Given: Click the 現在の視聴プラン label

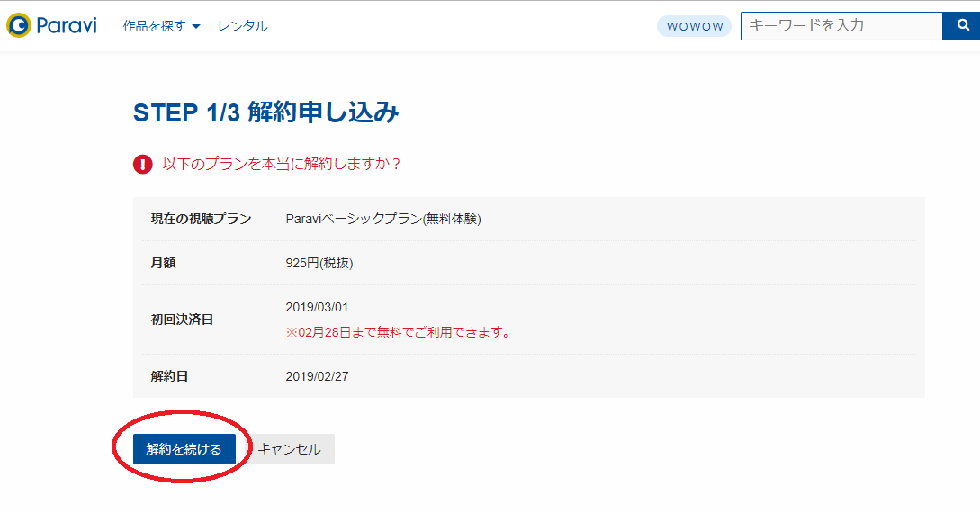Looking at the screenshot, I should point(201,219).
